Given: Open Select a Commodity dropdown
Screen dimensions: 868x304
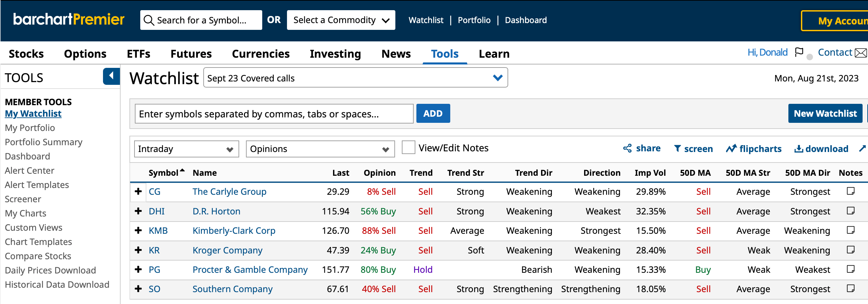Looking at the screenshot, I should (341, 20).
